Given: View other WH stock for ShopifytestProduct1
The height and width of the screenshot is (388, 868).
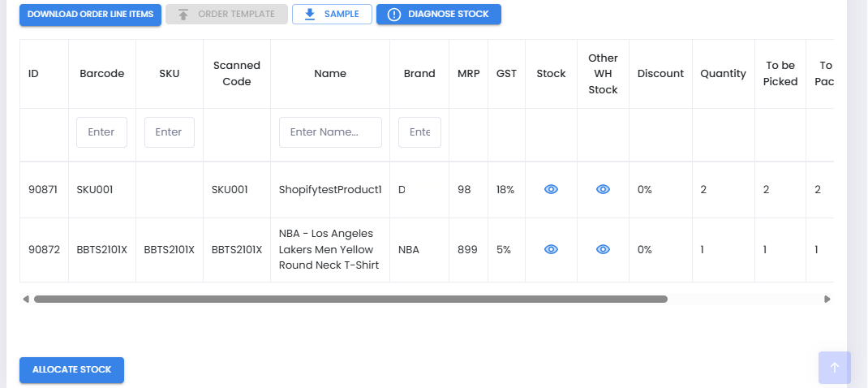Looking at the screenshot, I should pos(603,190).
